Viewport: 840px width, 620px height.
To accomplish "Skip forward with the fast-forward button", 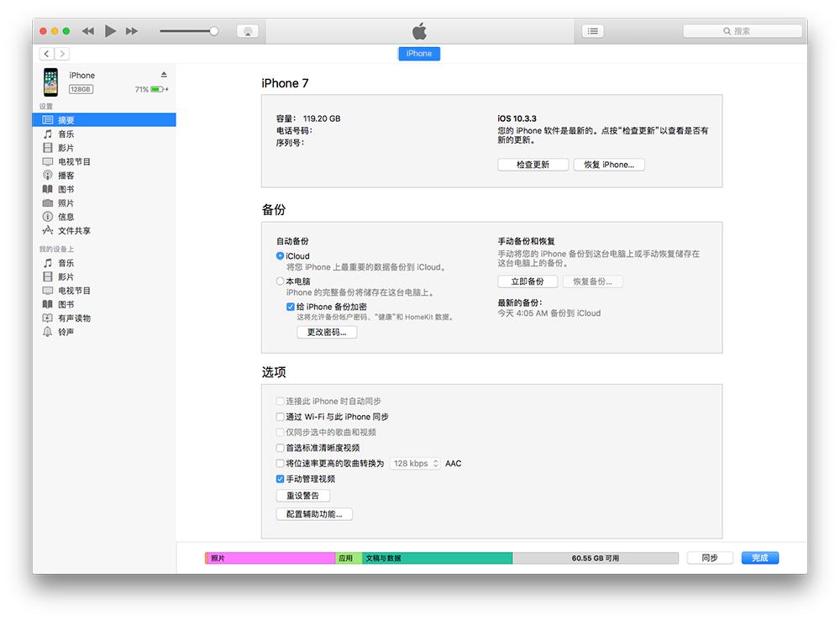I will 132,31.
